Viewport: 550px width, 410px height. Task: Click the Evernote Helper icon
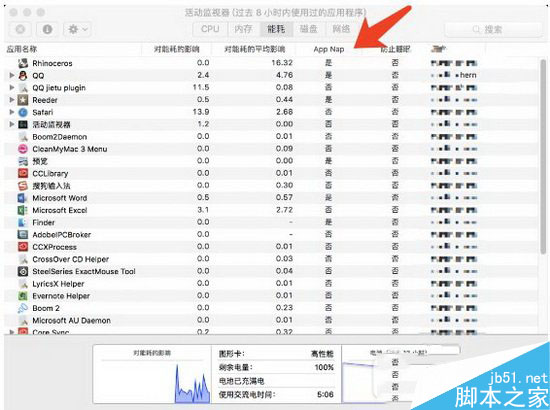coord(23,296)
